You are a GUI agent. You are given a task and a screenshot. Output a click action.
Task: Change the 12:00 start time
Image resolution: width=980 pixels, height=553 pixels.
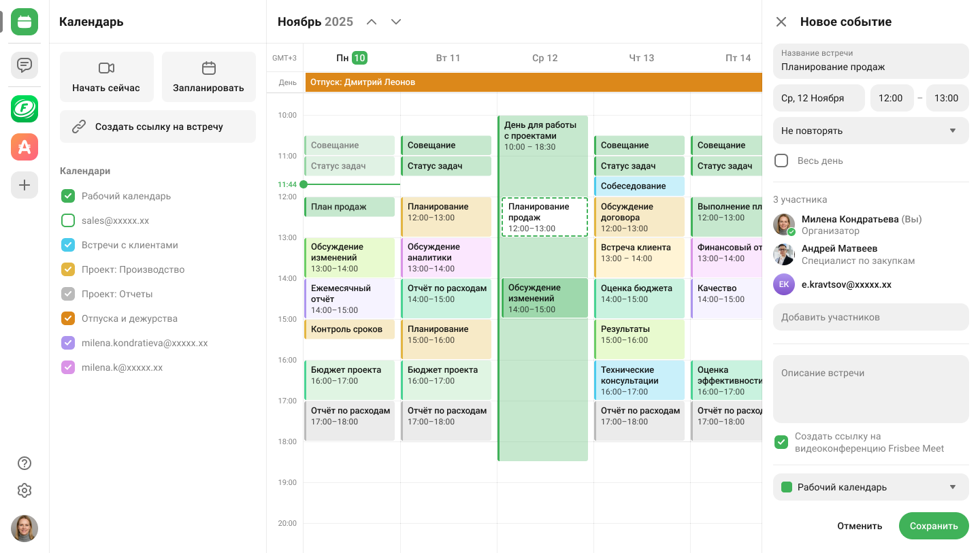[892, 98]
